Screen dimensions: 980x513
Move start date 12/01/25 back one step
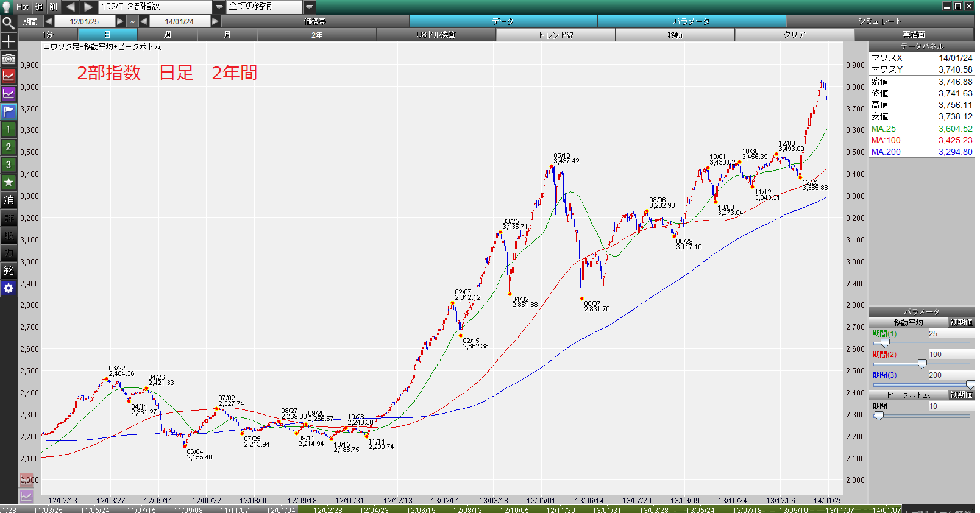coord(49,21)
